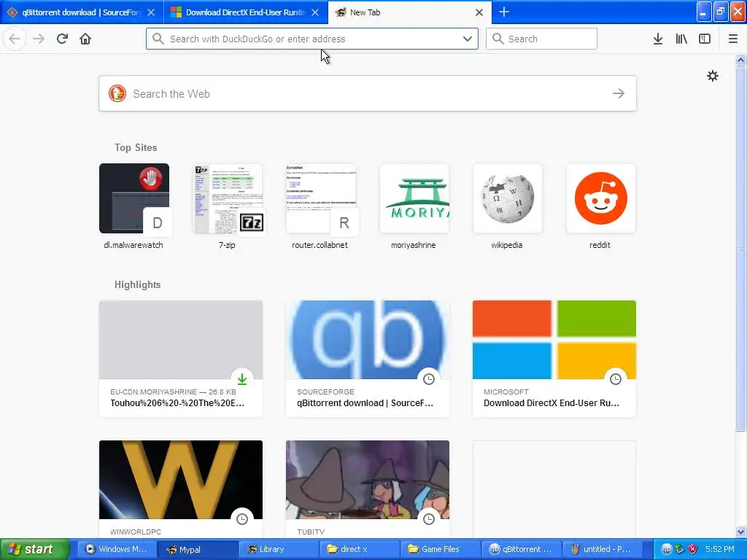This screenshot has height=560, width=747.
Task: Click the forward navigation arrow
Action: (x=39, y=39)
